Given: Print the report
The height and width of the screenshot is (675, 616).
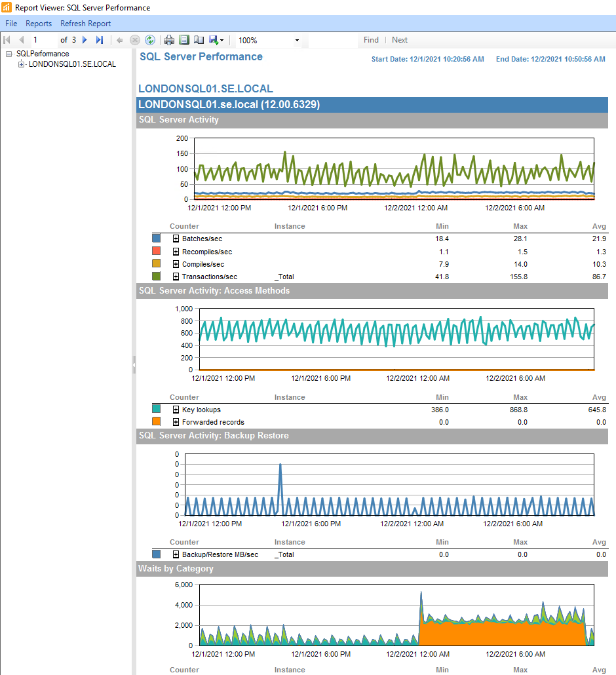Looking at the screenshot, I should pos(169,40).
